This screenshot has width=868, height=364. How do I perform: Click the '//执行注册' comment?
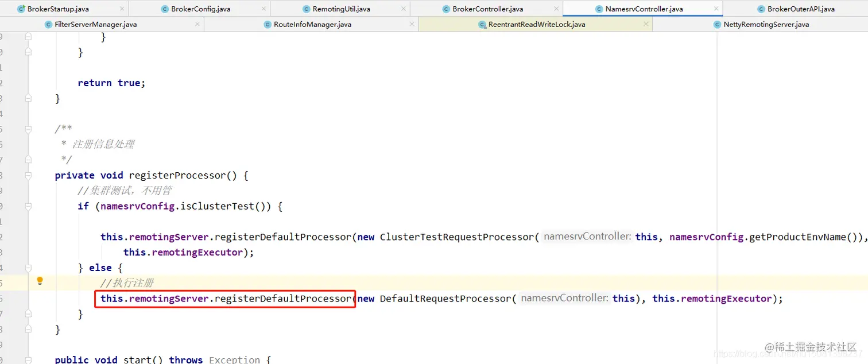(x=127, y=282)
